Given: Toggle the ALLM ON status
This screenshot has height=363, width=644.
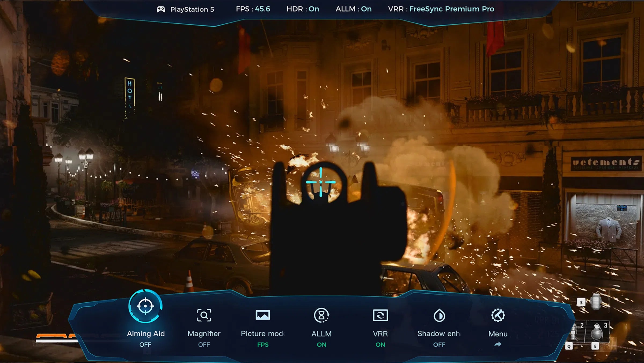Looking at the screenshot, I should 321,344.
